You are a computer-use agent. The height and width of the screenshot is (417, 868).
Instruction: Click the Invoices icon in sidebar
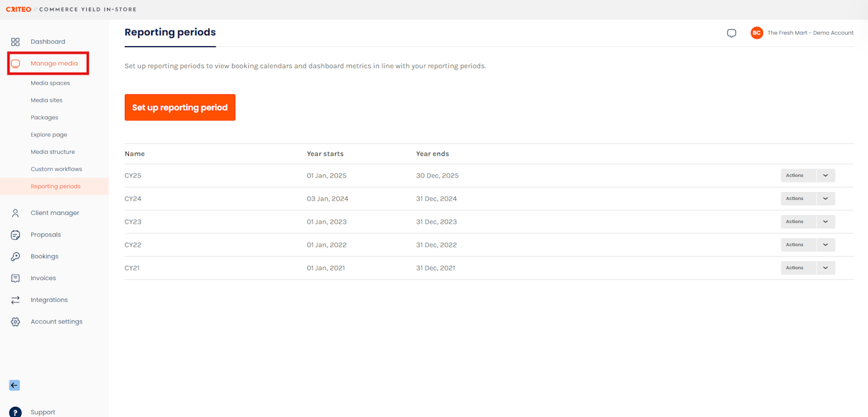click(x=16, y=278)
